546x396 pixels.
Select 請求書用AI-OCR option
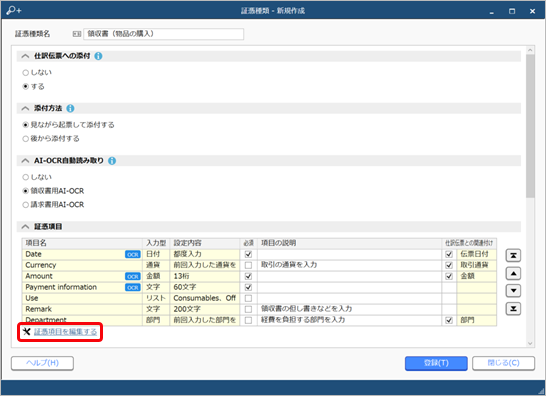coord(25,205)
